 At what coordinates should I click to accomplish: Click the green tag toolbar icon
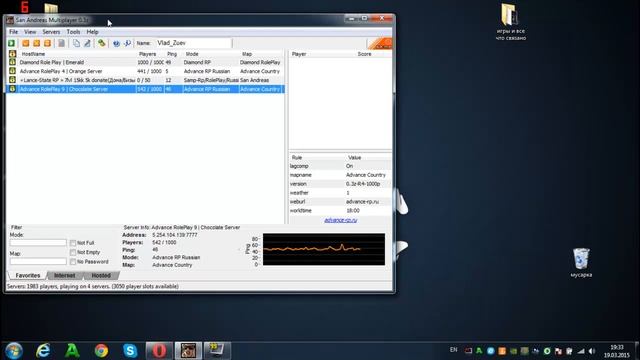(x=101, y=43)
